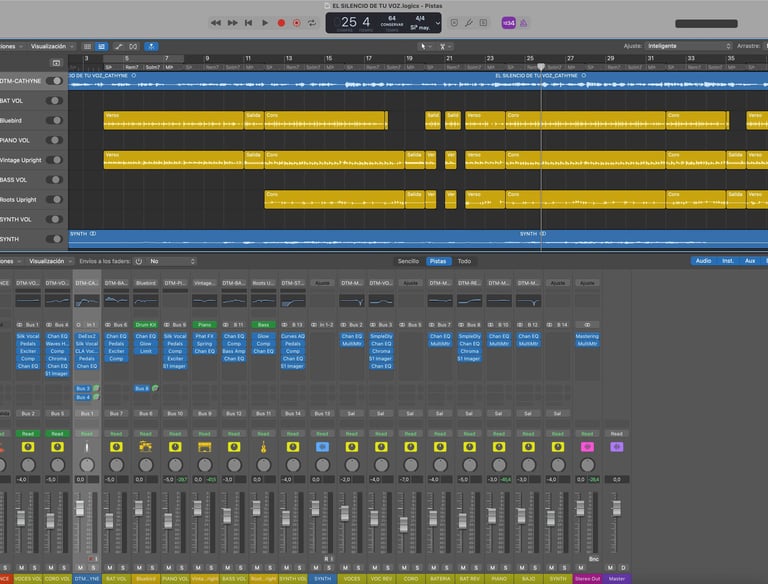Open the Visualización dropdown in mixer
Screen dimensions: 768x584
[x=50, y=261]
